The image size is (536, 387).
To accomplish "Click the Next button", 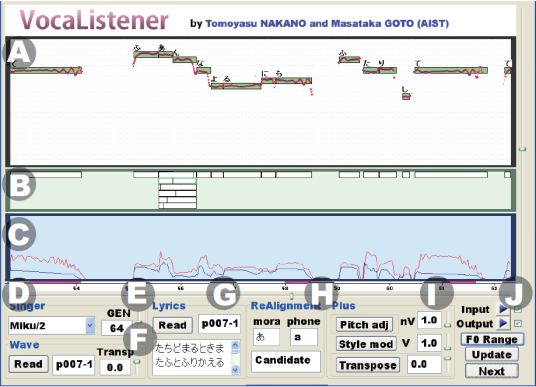I will point(492,371).
